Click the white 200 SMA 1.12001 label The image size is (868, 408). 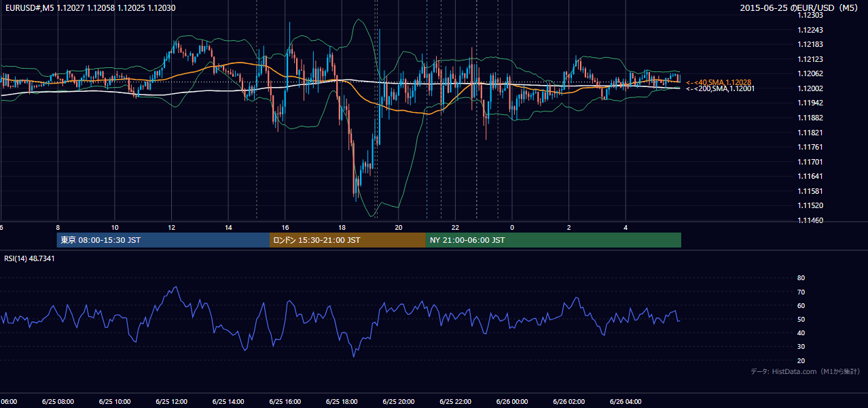click(x=720, y=88)
